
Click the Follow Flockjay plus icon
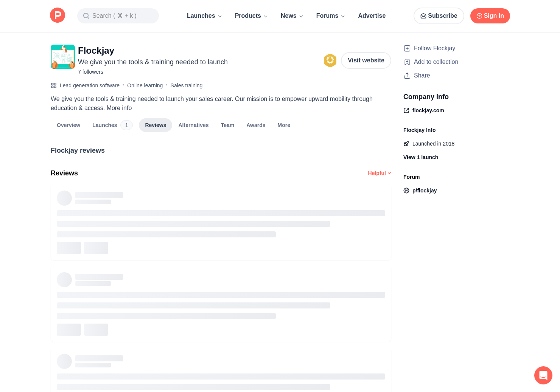[407, 48]
